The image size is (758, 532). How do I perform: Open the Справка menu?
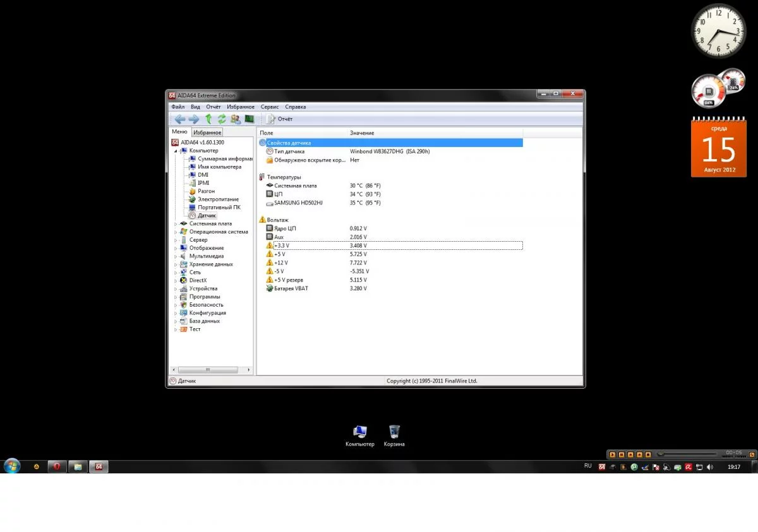coord(296,107)
